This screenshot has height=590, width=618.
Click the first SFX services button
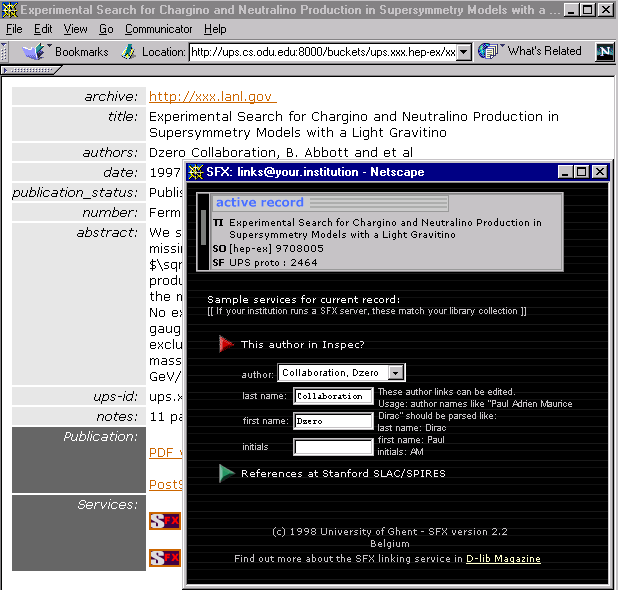click(x=165, y=521)
